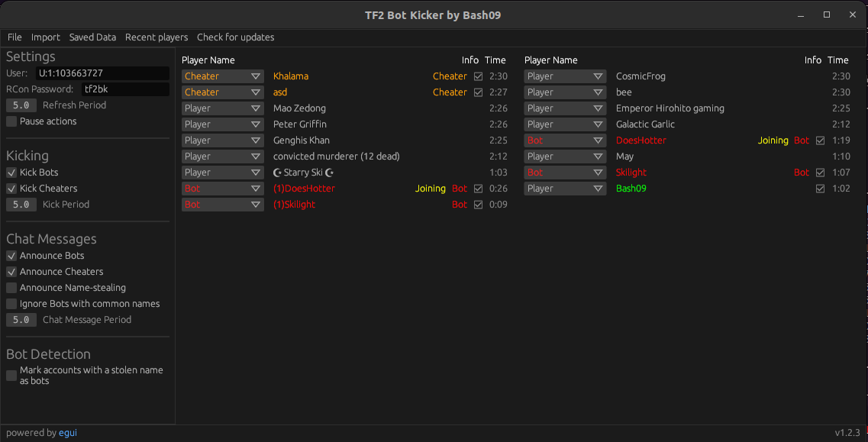Enable Ignore Bots with common names
The width and height of the screenshot is (868, 442).
11,304
